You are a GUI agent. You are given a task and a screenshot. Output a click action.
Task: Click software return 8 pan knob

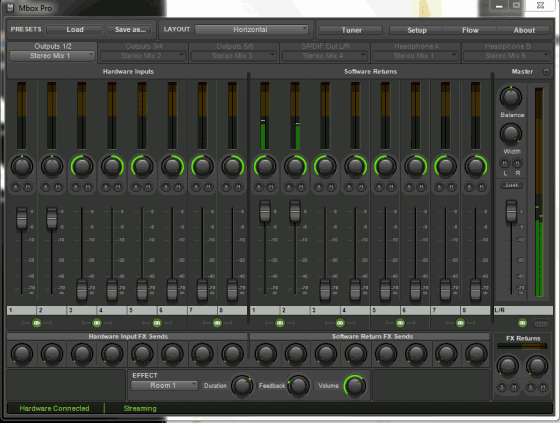coord(475,166)
